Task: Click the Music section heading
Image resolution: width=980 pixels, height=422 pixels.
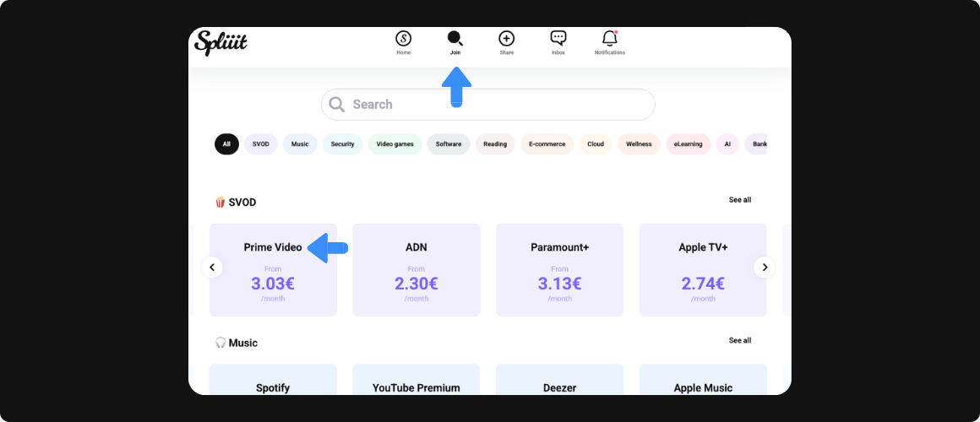Action: pyautogui.click(x=237, y=343)
